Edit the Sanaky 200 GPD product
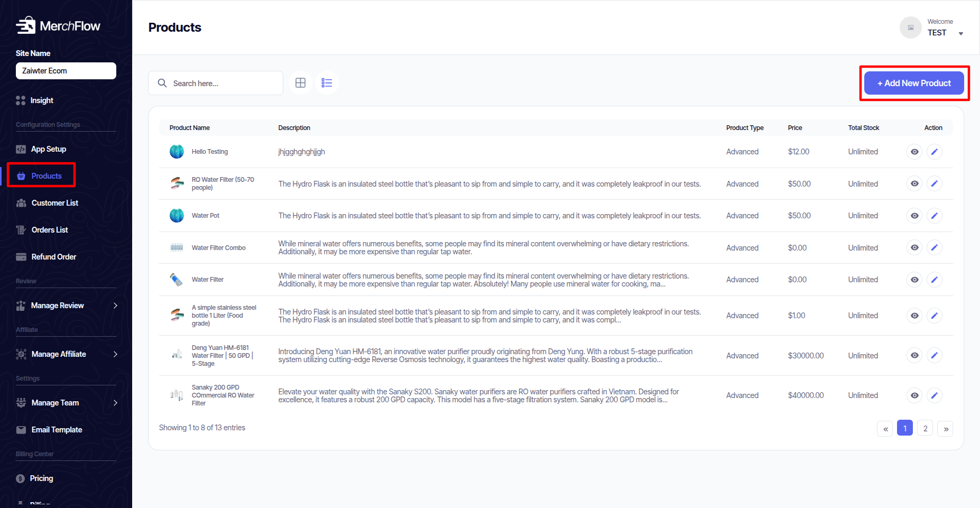The height and width of the screenshot is (508, 980). click(x=934, y=395)
